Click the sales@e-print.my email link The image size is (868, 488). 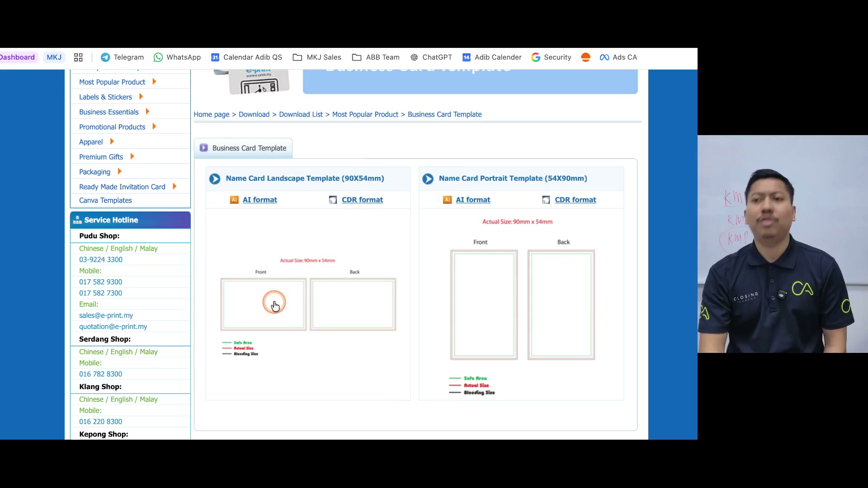coord(106,315)
